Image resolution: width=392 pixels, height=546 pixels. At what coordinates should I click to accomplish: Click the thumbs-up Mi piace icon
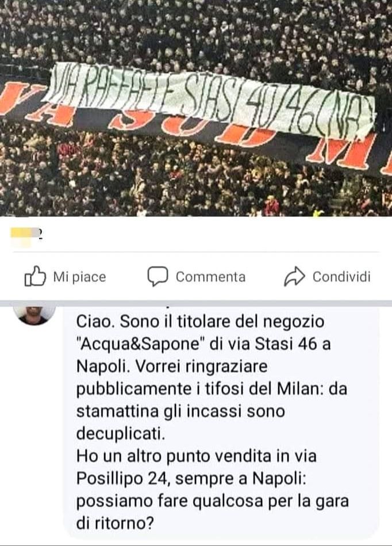pos(35,277)
